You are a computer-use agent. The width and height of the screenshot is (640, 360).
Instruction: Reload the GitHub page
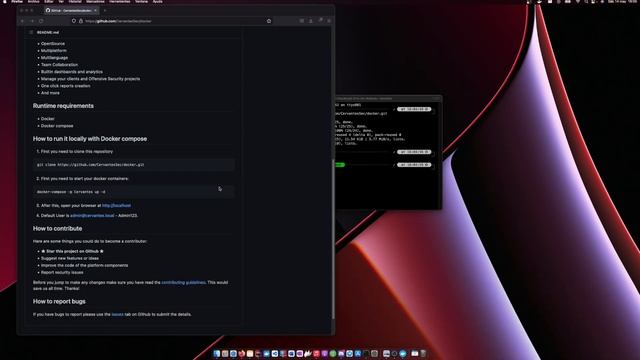point(41,21)
